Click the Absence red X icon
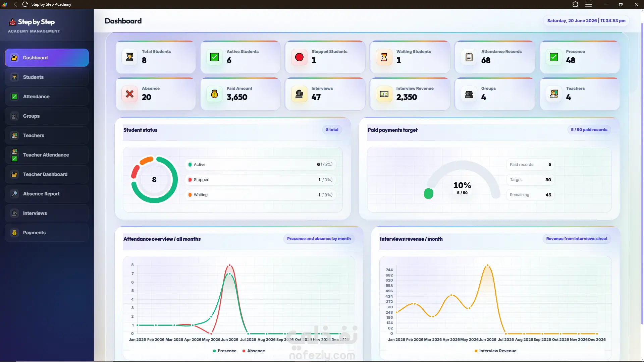Image resolution: width=644 pixels, height=362 pixels. click(x=129, y=94)
